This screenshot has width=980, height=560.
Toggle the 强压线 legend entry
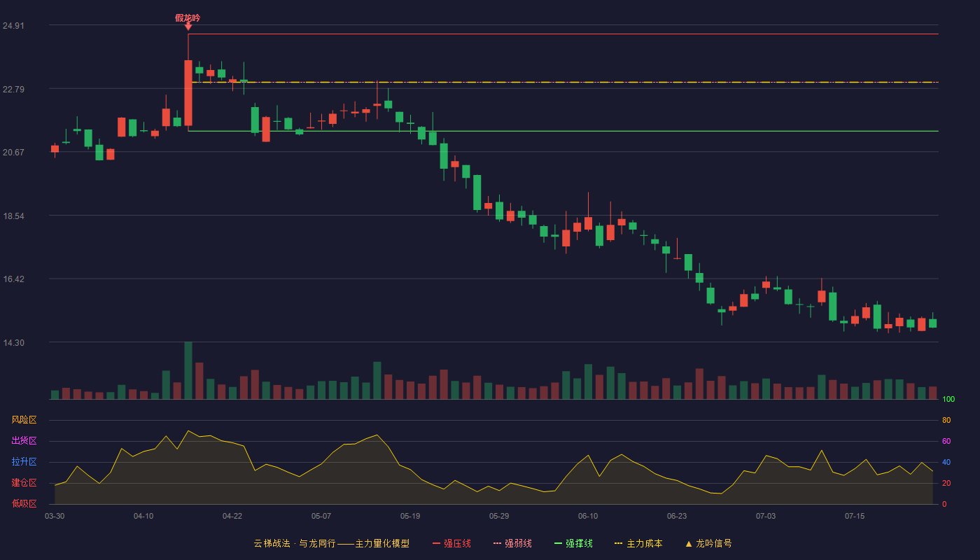tap(451, 543)
